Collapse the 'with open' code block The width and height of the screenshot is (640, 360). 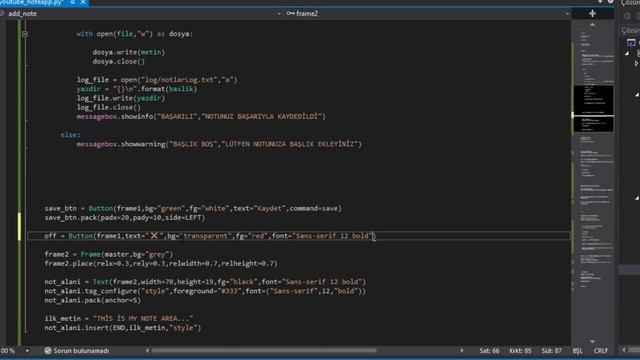point(25,34)
